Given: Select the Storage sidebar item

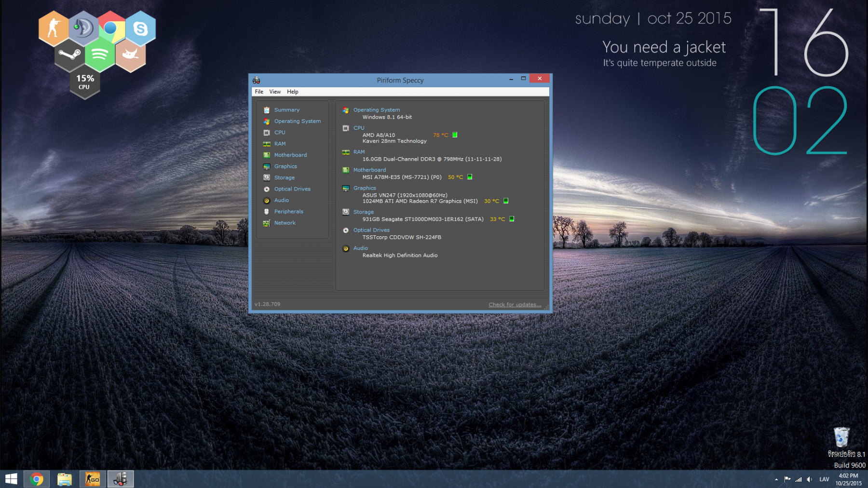Looking at the screenshot, I should click(284, 178).
